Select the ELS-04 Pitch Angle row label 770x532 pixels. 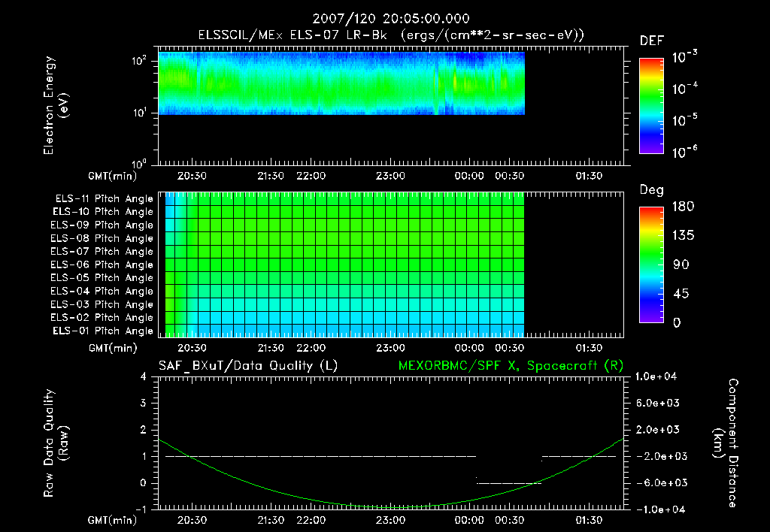(102, 291)
